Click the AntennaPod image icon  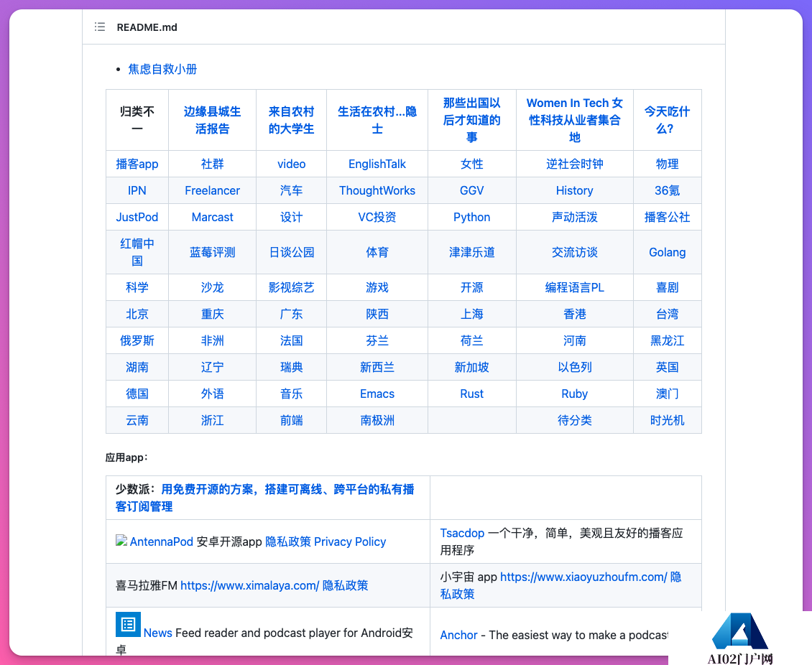point(121,541)
